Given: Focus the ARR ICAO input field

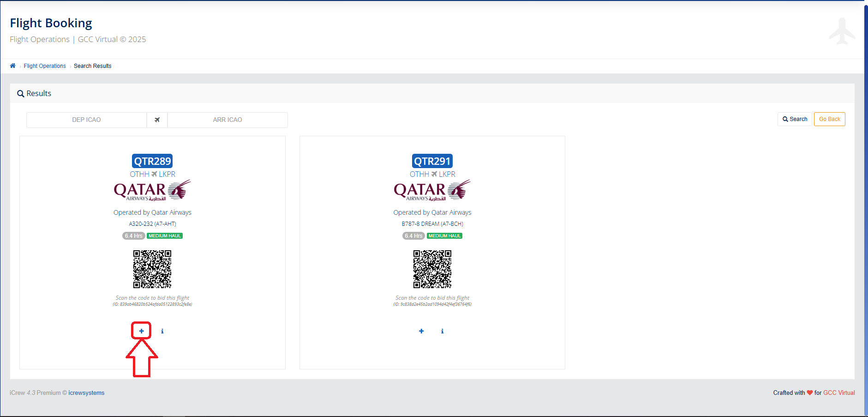Looking at the screenshot, I should click(227, 120).
